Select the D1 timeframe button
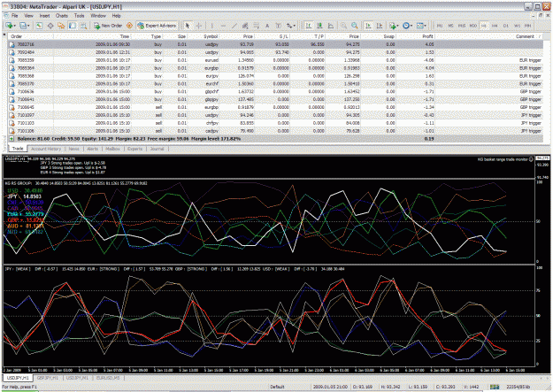Viewport: 553px width, 392px height. [x=506, y=26]
